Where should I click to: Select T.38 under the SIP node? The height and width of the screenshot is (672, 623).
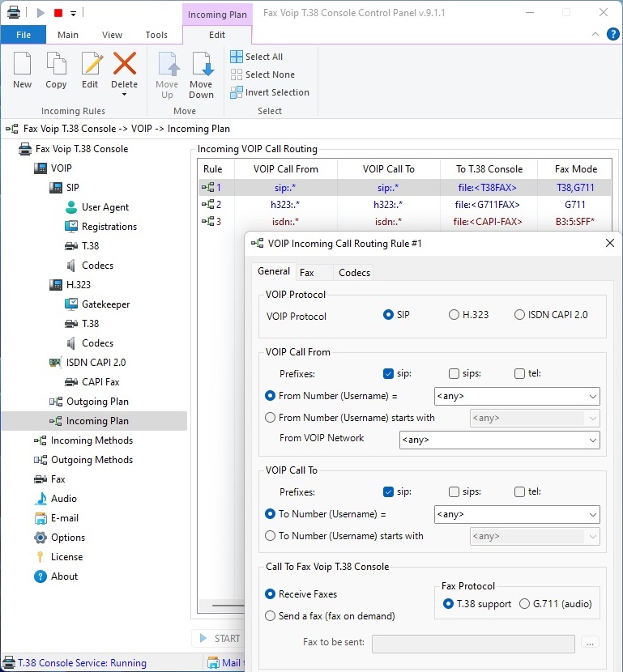(82, 246)
